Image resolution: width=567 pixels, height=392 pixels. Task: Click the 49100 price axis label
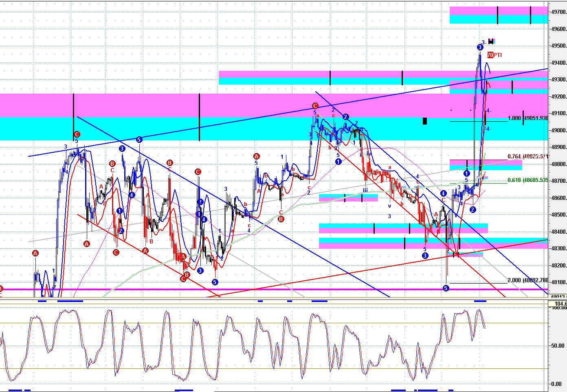558,114
